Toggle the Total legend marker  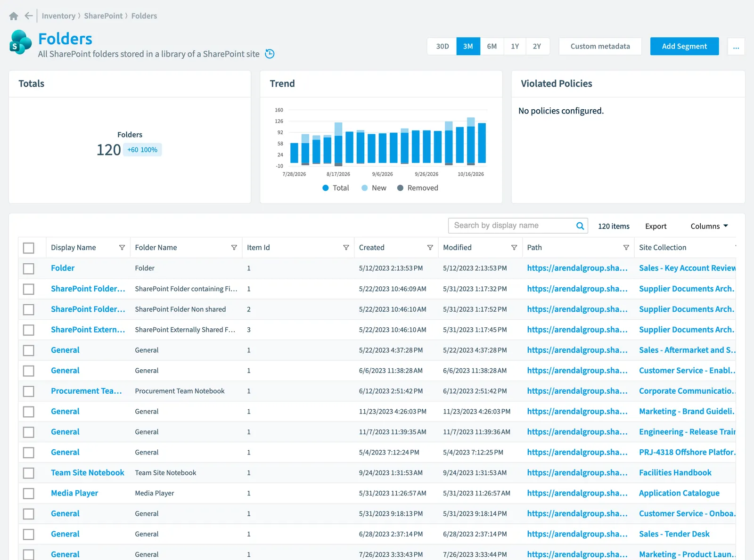(x=325, y=188)
